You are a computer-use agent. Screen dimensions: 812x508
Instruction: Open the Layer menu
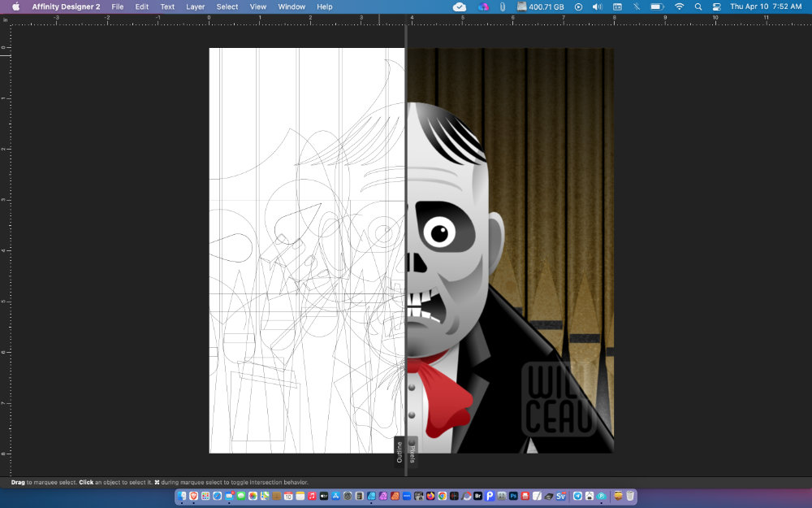195,7
